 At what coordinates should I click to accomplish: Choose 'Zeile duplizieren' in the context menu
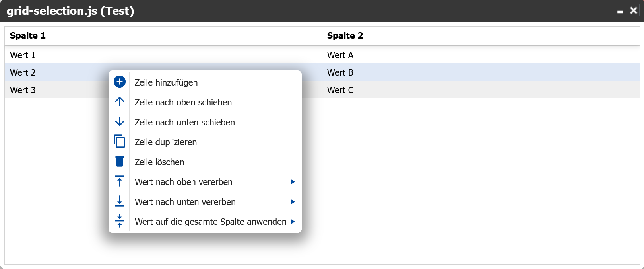[x=166, y=142]
